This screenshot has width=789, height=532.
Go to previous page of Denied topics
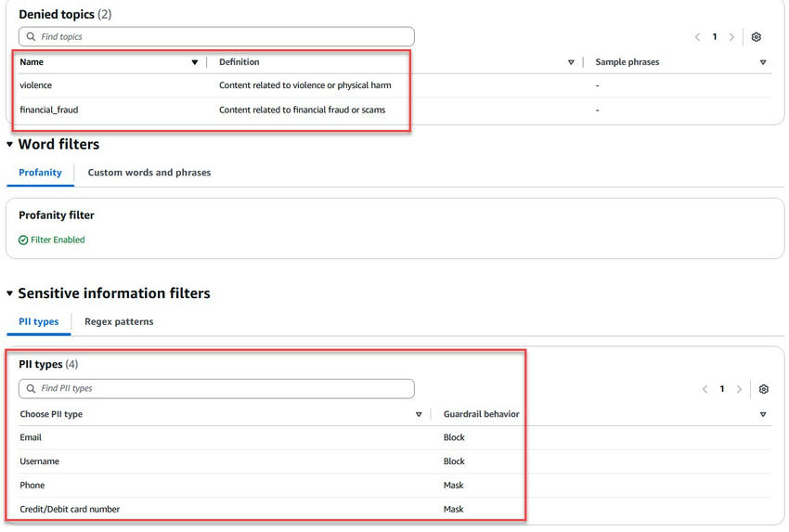click(x=698, y=37)
